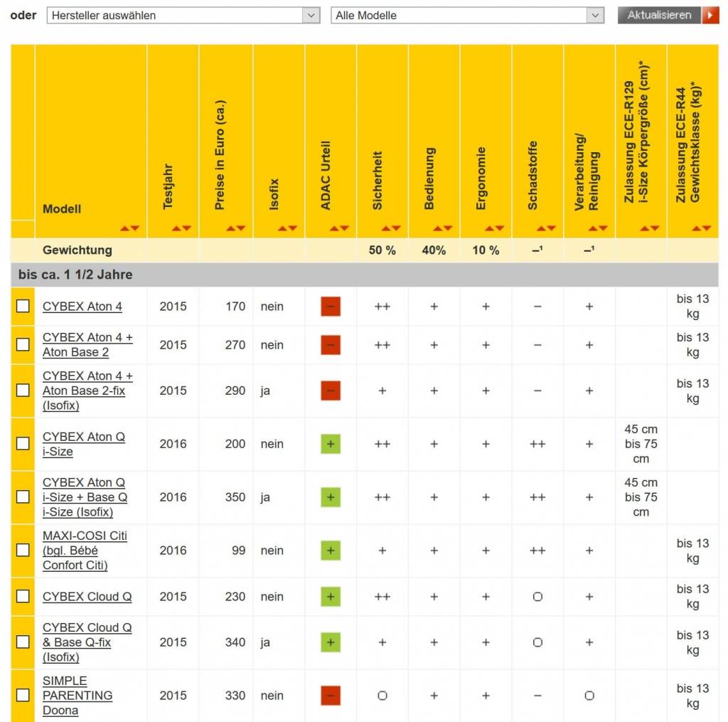Click the up sort arrow under Isofix
Image resolution: width=728 pixels, height=722 pixels.
click(x=282, y=228)
